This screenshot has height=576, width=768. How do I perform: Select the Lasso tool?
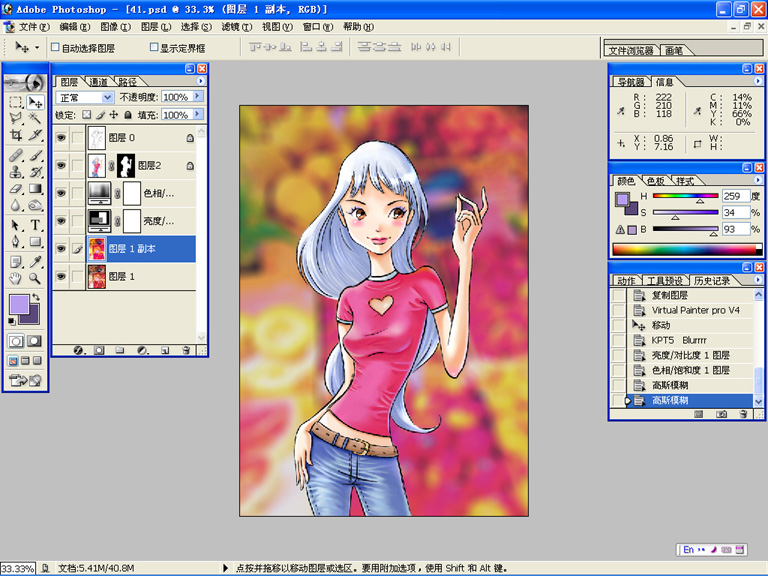click(16, 118)
